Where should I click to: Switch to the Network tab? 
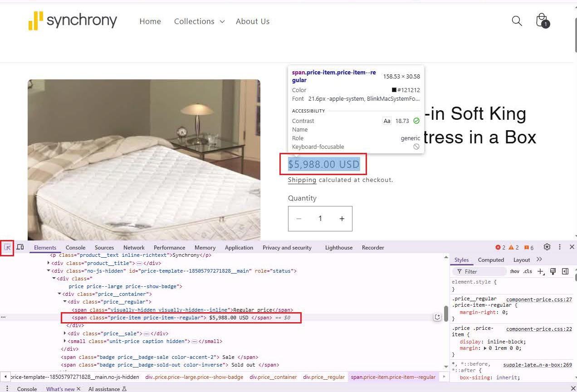tap(134, 248)
